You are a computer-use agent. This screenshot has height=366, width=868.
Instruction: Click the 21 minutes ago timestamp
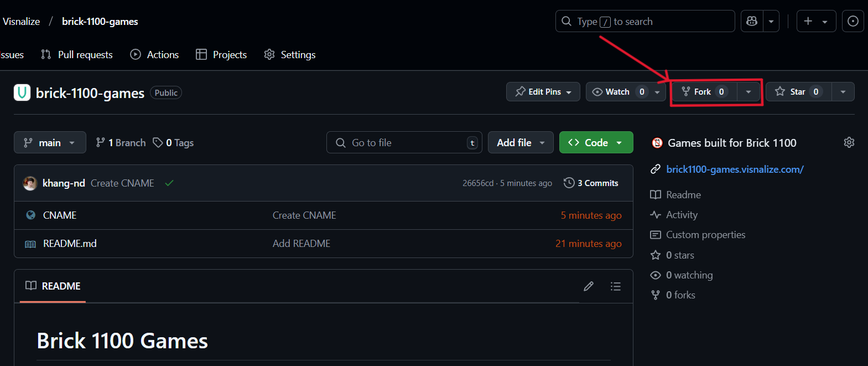[589, 244]
